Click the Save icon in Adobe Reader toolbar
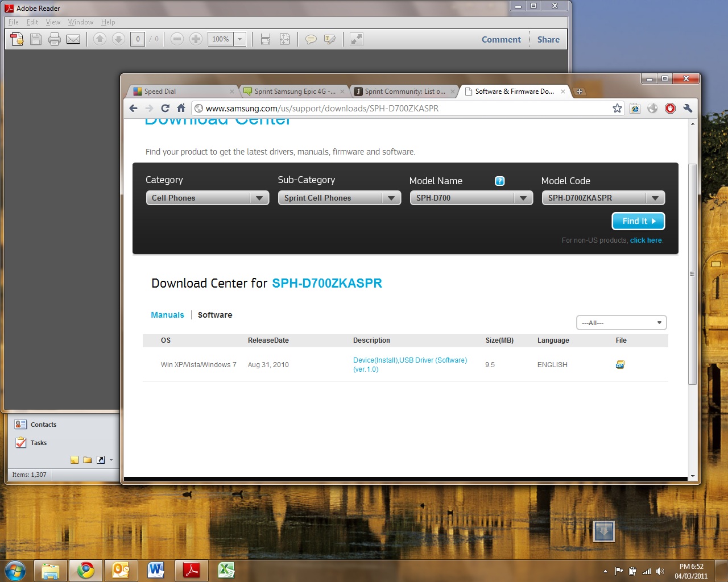The height and width of the screenshot is (582, 728). tap(36, 39)
